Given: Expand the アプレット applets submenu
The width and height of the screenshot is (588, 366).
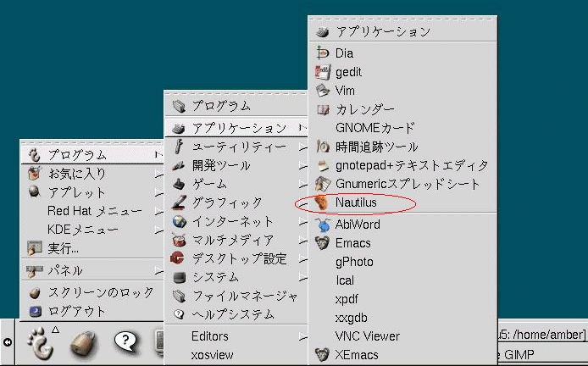Looking at the screenshot, I should pos(92,192).
